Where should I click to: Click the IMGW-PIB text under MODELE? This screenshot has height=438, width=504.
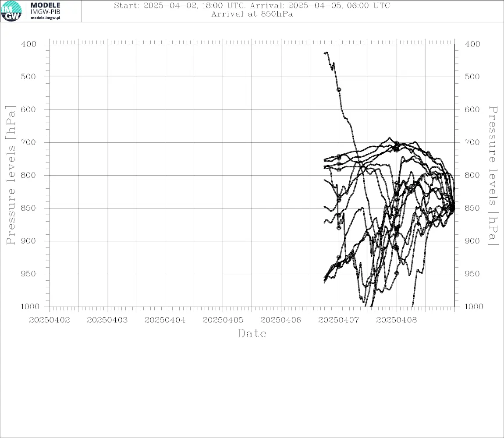[45, 11]
